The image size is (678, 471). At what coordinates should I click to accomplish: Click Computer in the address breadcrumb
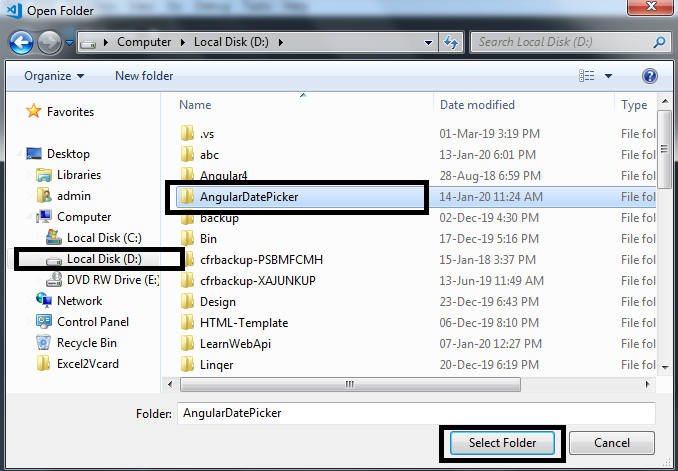[144, 42]
